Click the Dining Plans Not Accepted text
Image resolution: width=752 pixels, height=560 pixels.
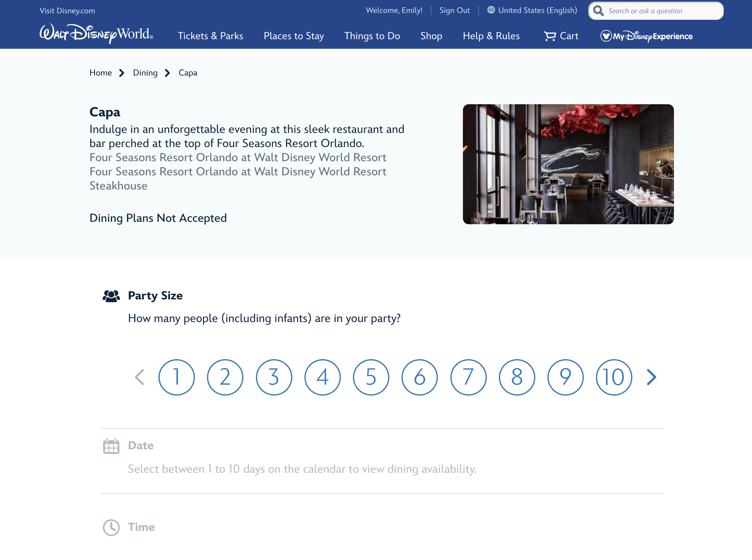pyautogui.click(x=158, y=218)
